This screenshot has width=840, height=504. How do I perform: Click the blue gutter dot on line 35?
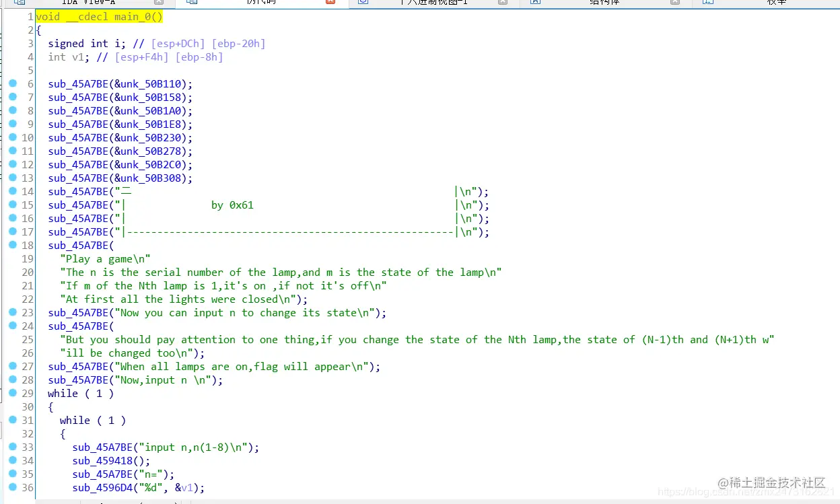pyautogui.click(x=12, y=474)
